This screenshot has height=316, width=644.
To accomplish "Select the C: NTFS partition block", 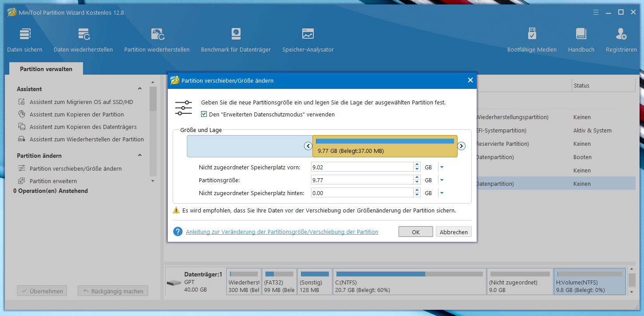I will point(410,281).
